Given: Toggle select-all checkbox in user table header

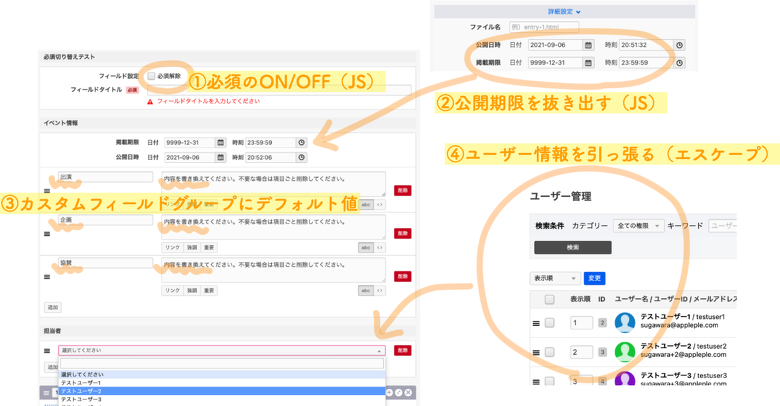Looking at the screenshot, I should click(550, 299).
